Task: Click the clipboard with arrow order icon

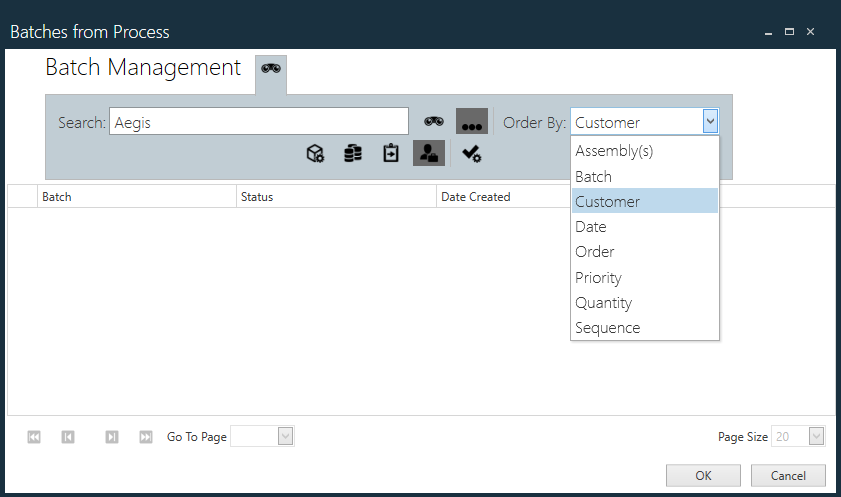Action: [391, 153]
